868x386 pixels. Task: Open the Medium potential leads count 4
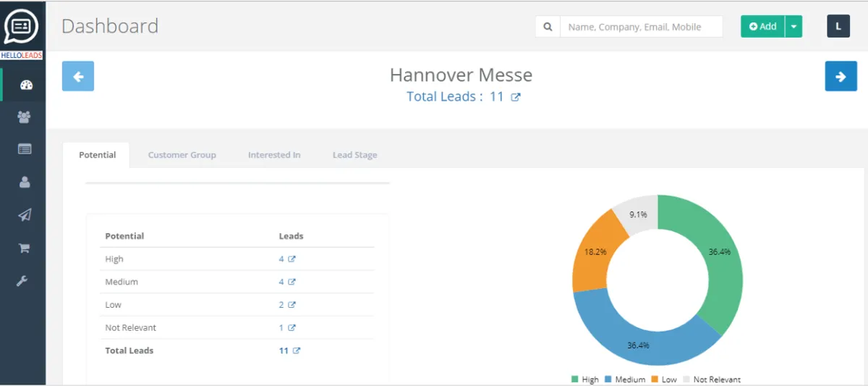(x=281, y=282)
